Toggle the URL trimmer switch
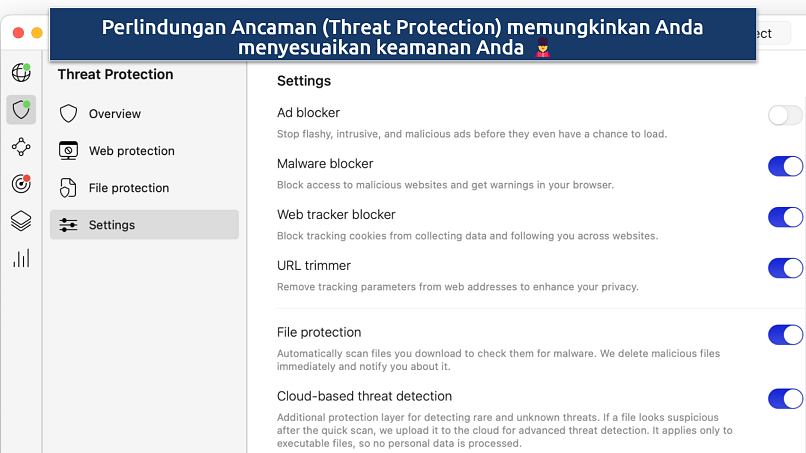Image resolution: width=806 pixels, height=453 pixels. pos(785,268)
